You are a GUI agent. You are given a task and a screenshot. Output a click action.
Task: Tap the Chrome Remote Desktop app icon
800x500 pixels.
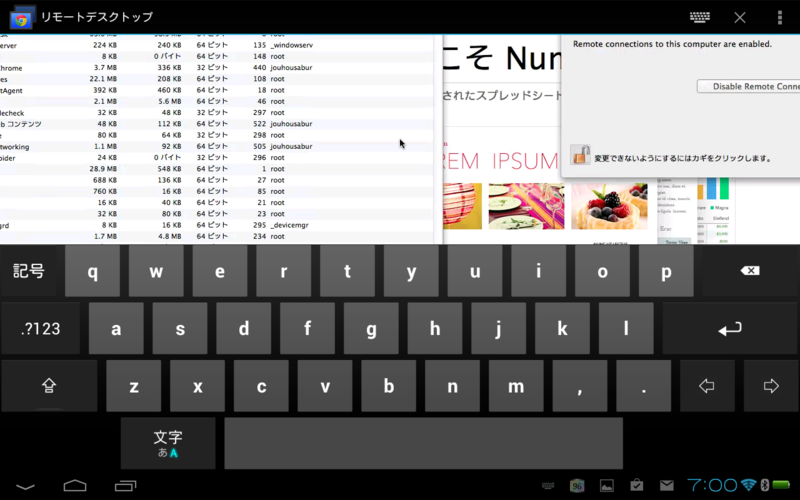point(21,17)
